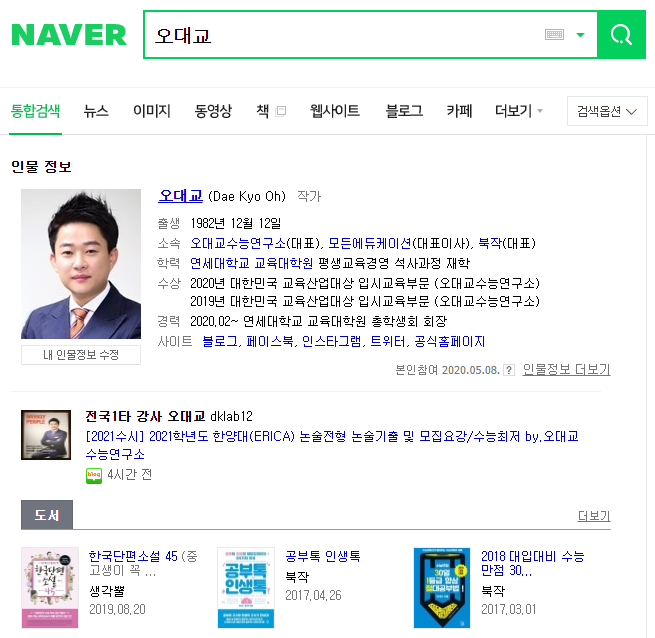Open the 인물정보 더보기 link
Image resolution: width=655 pixels, height=638 pixels.
click(x=566, y=369)
